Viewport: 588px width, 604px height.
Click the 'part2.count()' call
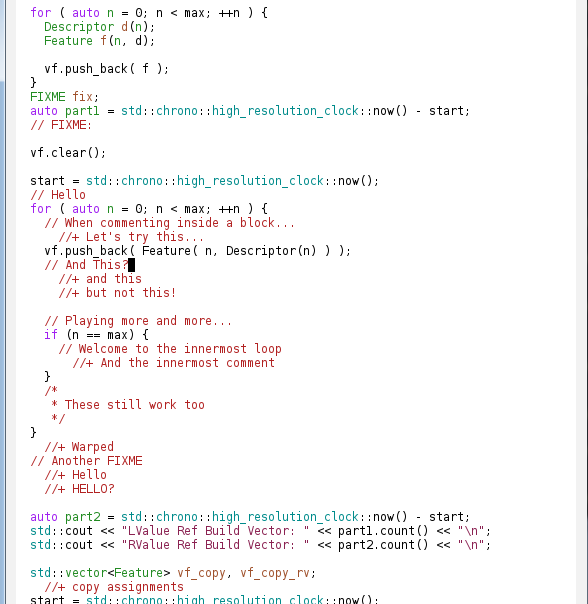pyautogui.click(x=383, y=545)
